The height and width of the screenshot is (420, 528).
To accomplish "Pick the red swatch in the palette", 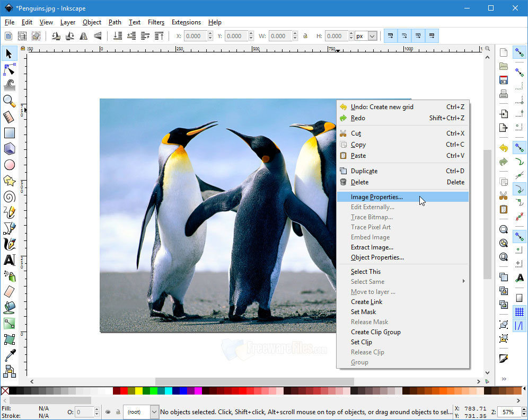I will [x=124, y=391].
